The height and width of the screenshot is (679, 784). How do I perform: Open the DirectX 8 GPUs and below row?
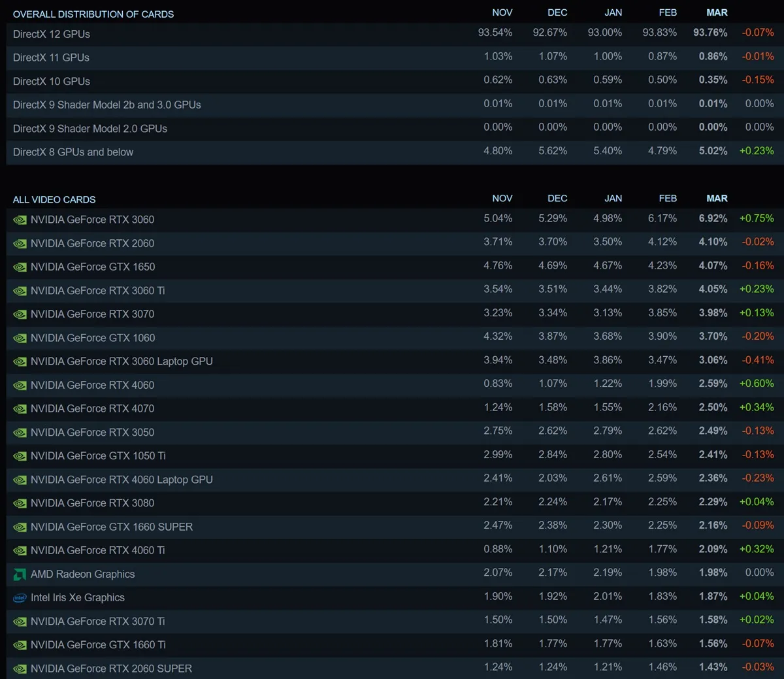[392, 152]
